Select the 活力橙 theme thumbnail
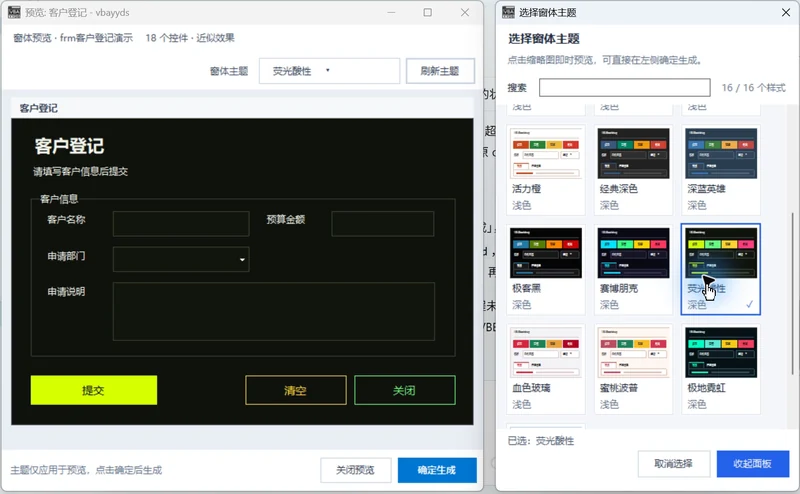The height and width of the screenshot is (494, 800). pyautogui.click(x=546, y=153)
